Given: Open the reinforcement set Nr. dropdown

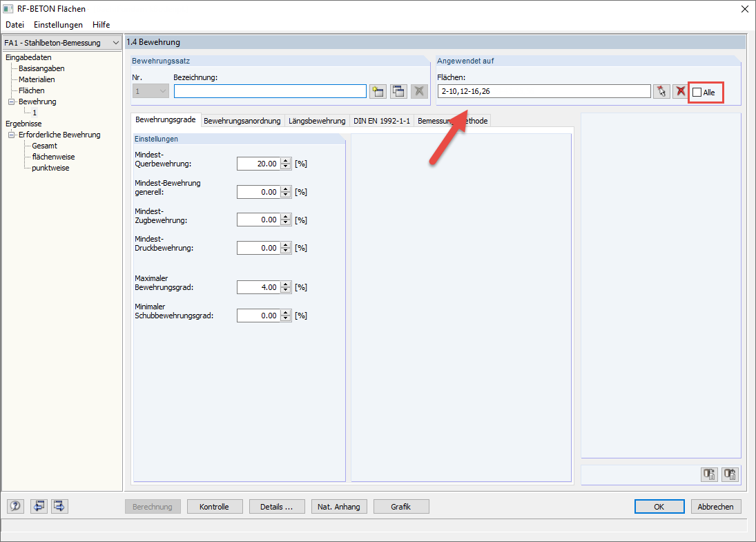Looking at the screenshot, I should coord(151,91).
